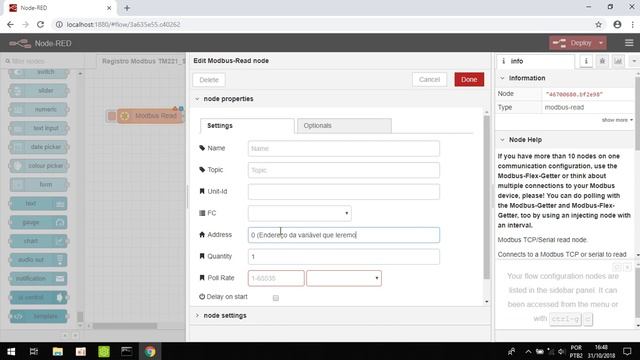Select the text node in palette
Viewport: 640px width, 360px height.
39,203
